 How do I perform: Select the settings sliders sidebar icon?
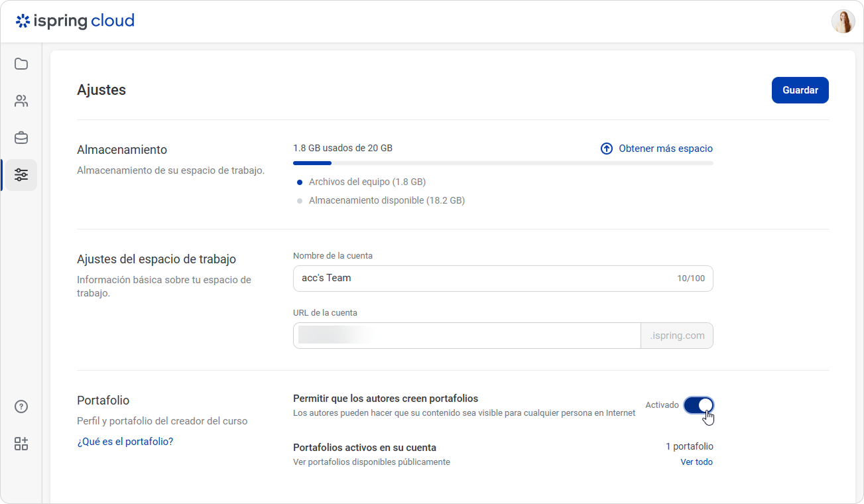(x=21, y=175)
